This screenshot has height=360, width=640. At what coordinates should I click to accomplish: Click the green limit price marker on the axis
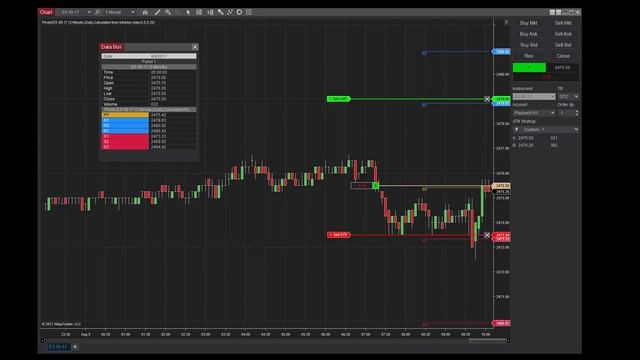502,99
